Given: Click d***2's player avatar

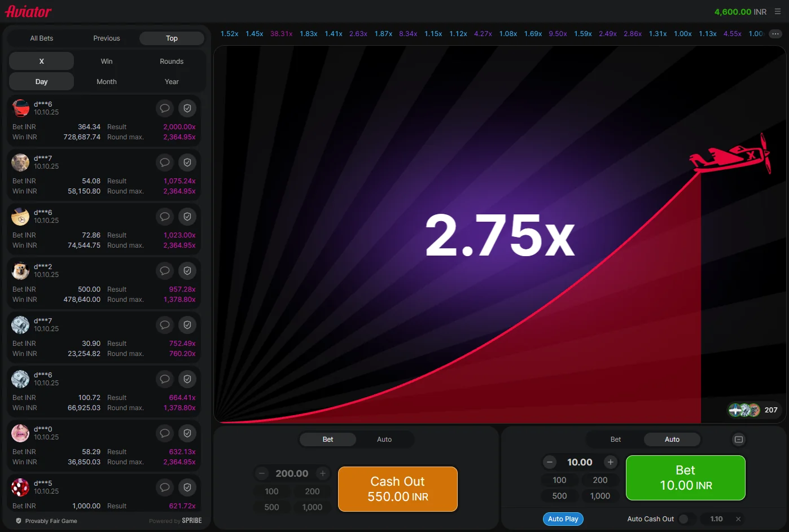Looking at the screenshot, I should 20,271.
